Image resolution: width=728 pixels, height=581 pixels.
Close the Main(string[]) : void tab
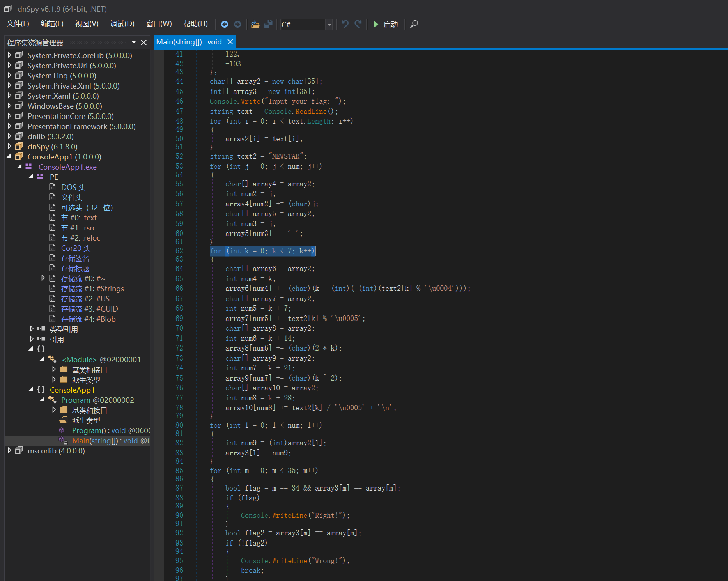click(x=230, y=42)
